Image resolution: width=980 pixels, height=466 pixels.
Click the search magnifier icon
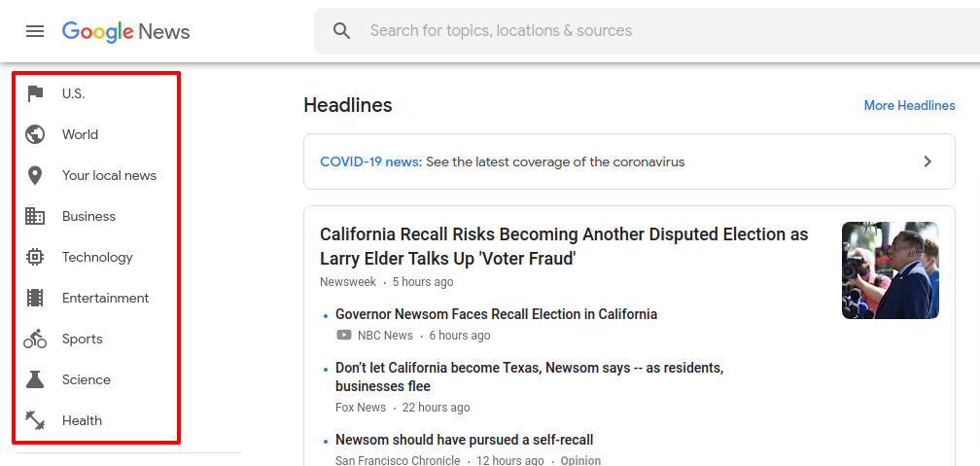coord(342,31)
